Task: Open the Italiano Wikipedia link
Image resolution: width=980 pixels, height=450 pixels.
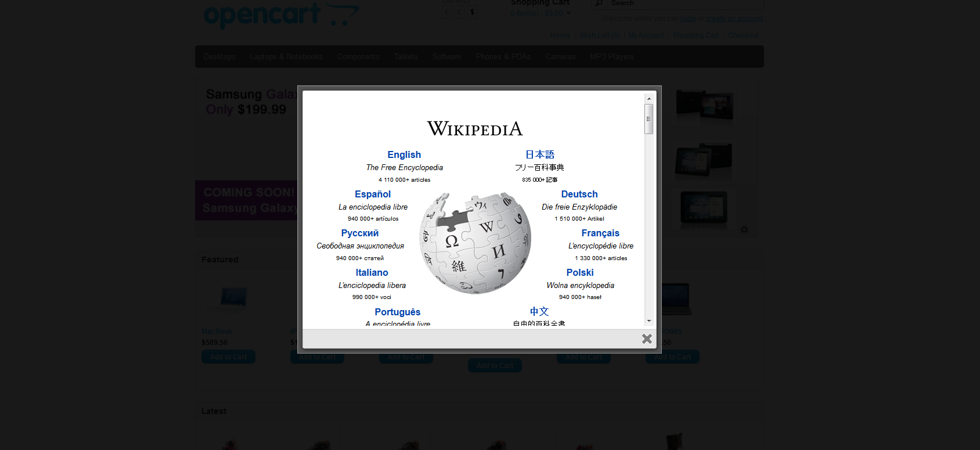Action: (372, 272)
